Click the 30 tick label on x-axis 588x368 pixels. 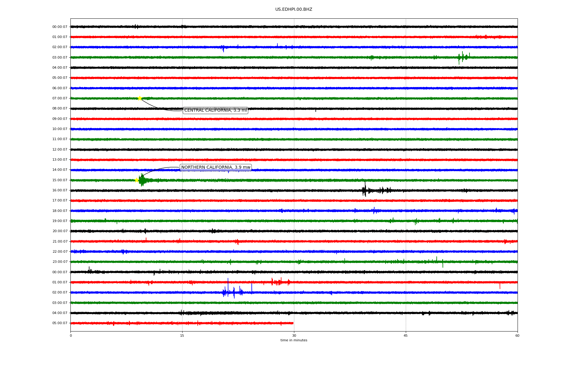294,335
